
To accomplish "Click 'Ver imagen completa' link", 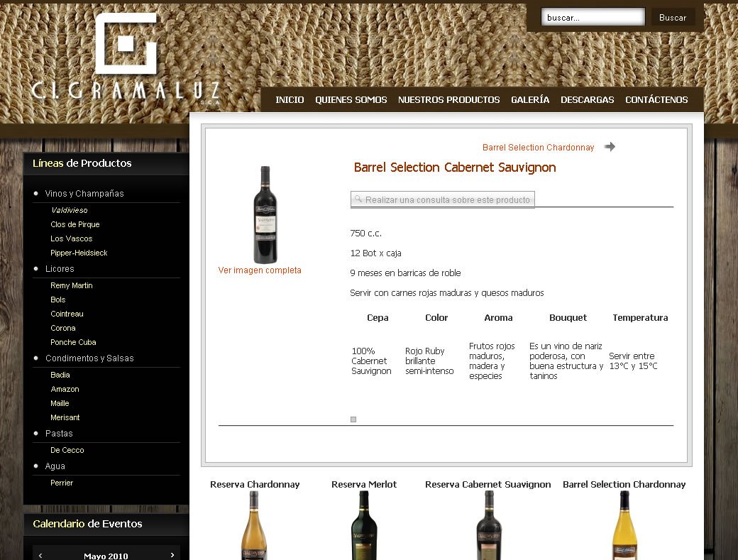I will (260, 270).
